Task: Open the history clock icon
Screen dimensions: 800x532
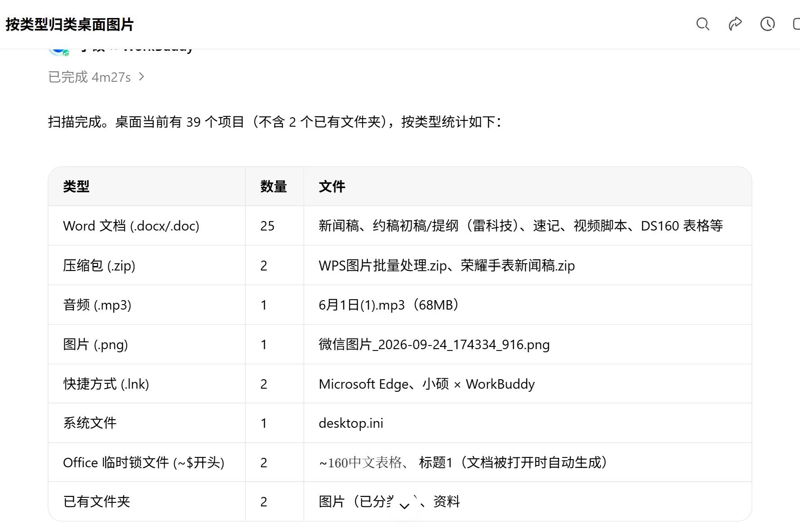Action: coord(767,24)
